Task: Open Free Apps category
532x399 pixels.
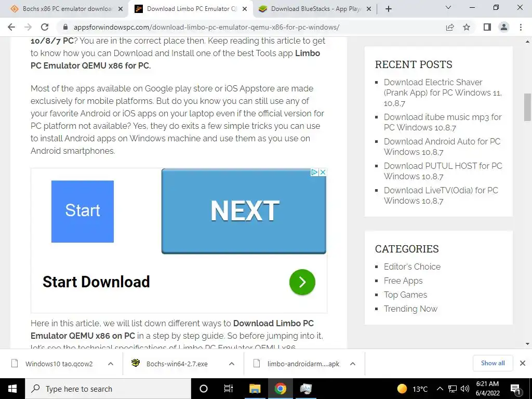Action: [403, 281]
